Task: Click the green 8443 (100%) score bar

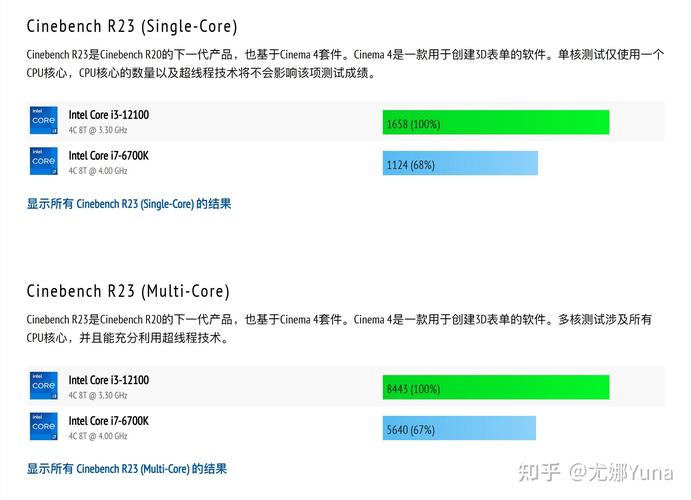Action: click(495, 388)
